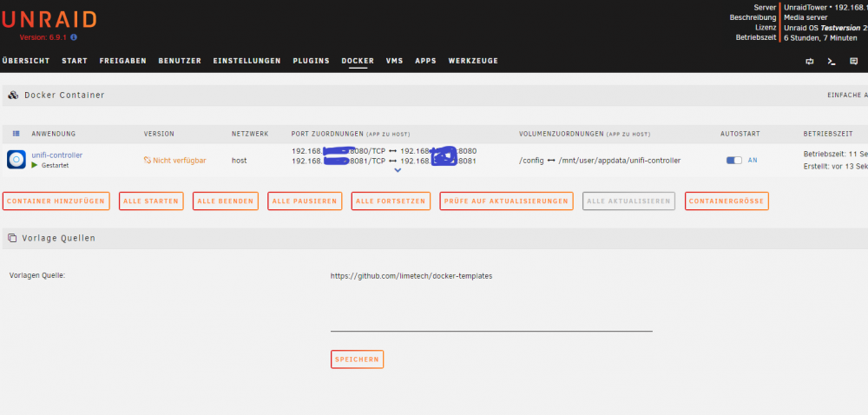Go to Benutzer tab
This screenshot has height=415, width=868.
pyautogui.click(x=180, y=61)
